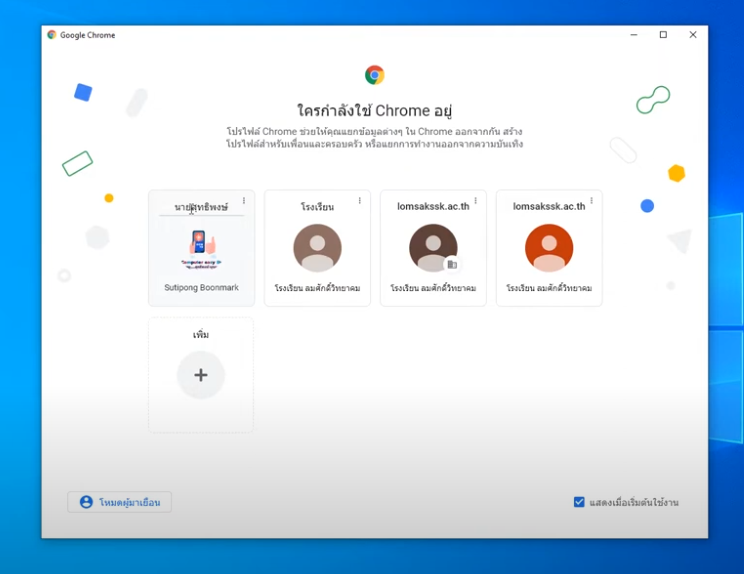
Task: Click the heading 'ใครกำลังใช้ Chrome อยู่'
Action: coord(374,111)
